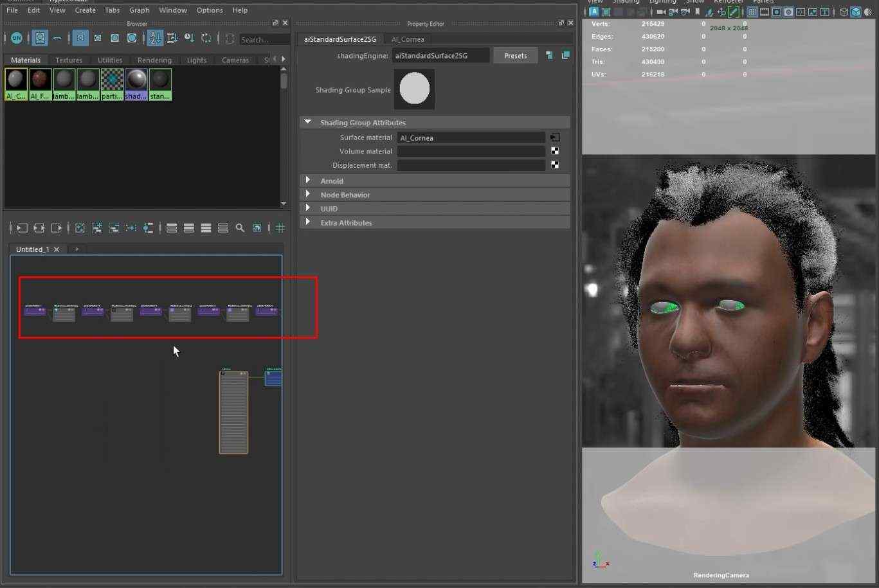Select the AI_F... red material swatch
The height and width of the screenshot is (588, 879).
pyautogui.click(x=40, y=84)
